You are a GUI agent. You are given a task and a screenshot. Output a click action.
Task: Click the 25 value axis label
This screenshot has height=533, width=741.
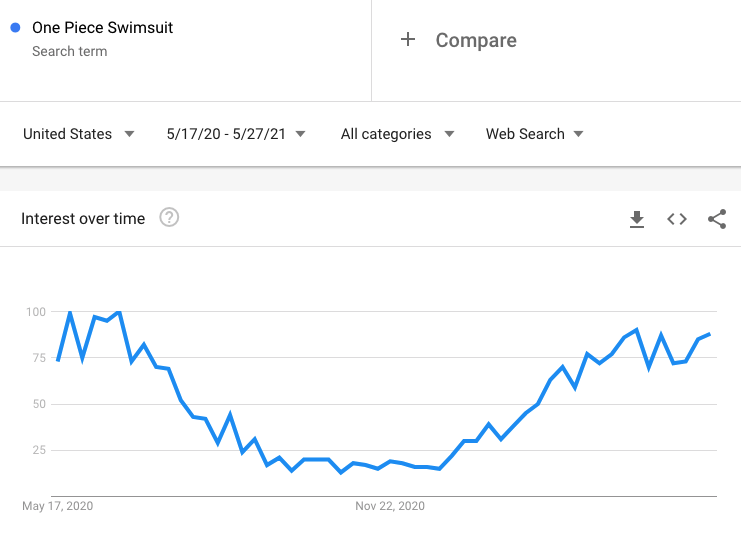[39, 450]
